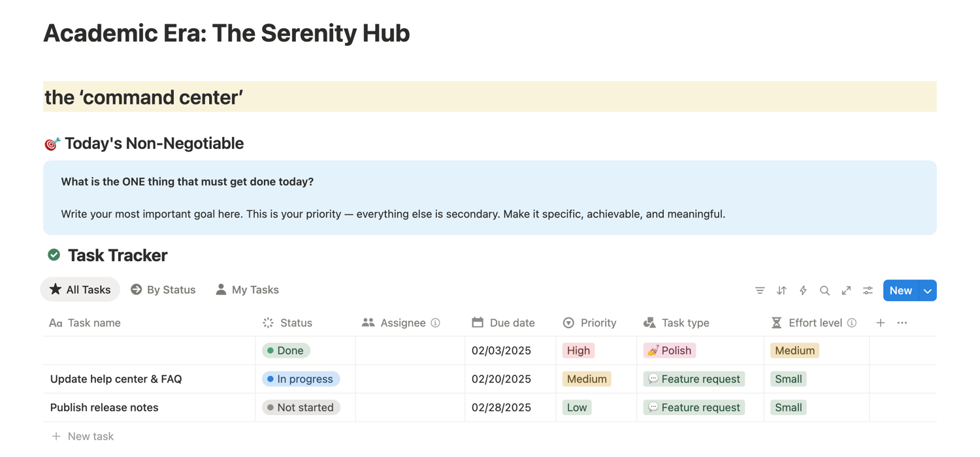Image resolution: width=980 pixels, height=457 pixels.
Task: Switch to the By Status tab
Action: coord(163,290)
